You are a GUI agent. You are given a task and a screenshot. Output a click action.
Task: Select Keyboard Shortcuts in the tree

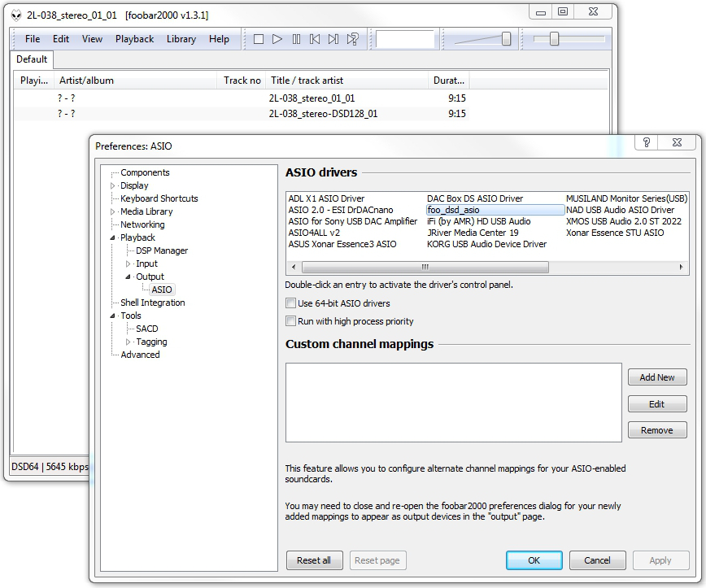(x=159, y=198)
